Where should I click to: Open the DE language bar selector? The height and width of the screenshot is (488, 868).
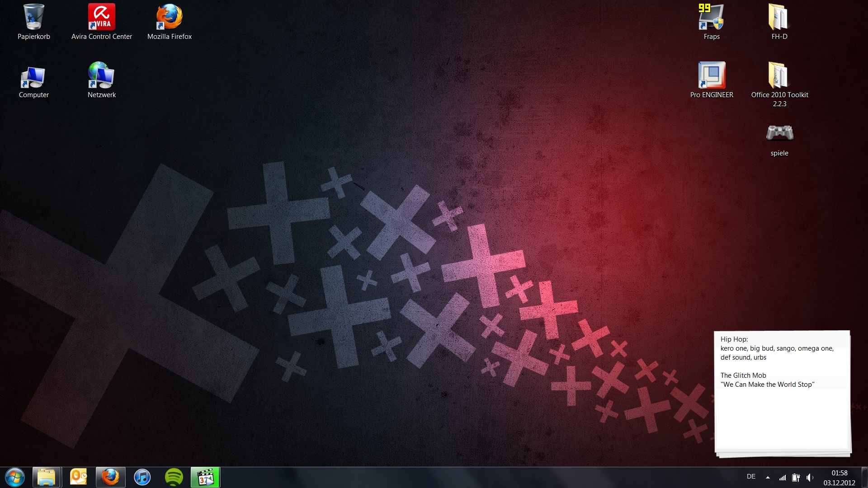point(751,477)
